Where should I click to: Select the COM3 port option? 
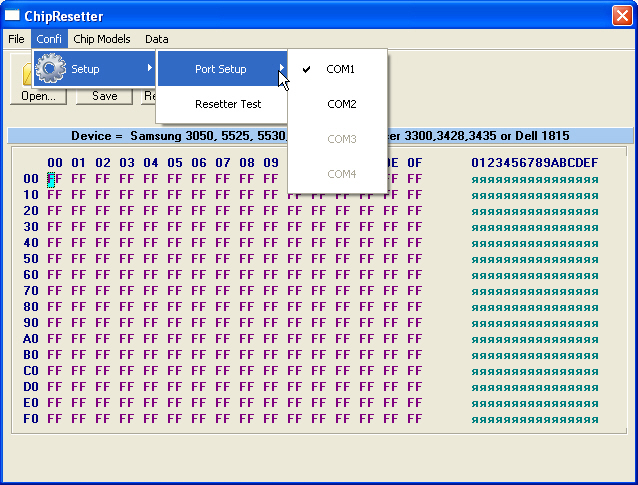point(341,139)
